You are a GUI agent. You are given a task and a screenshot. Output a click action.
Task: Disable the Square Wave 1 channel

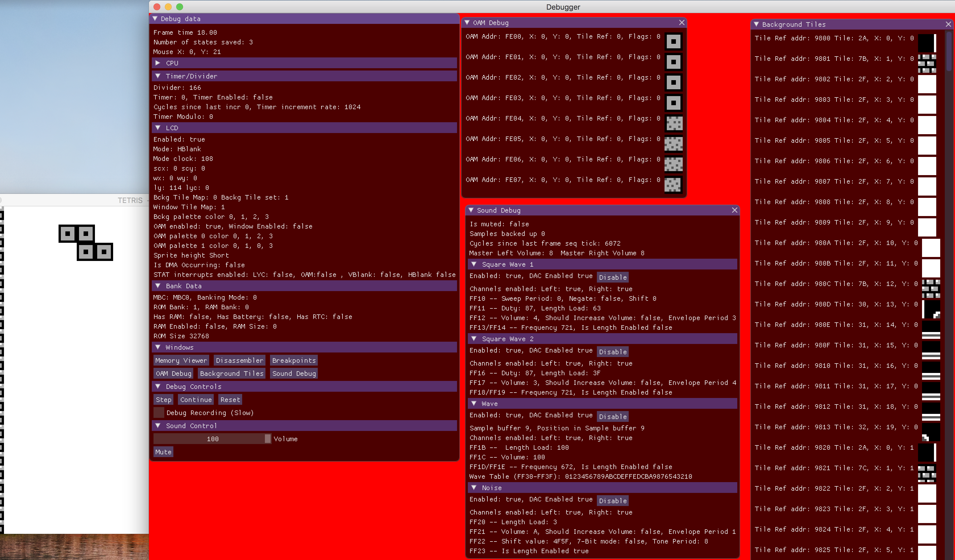613,277
